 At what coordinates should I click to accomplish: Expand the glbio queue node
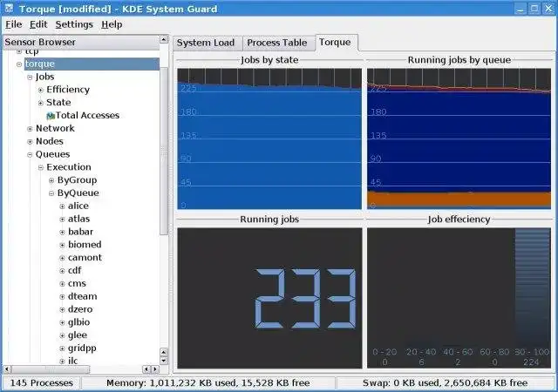pyautogui.click(x=62, y=322)
